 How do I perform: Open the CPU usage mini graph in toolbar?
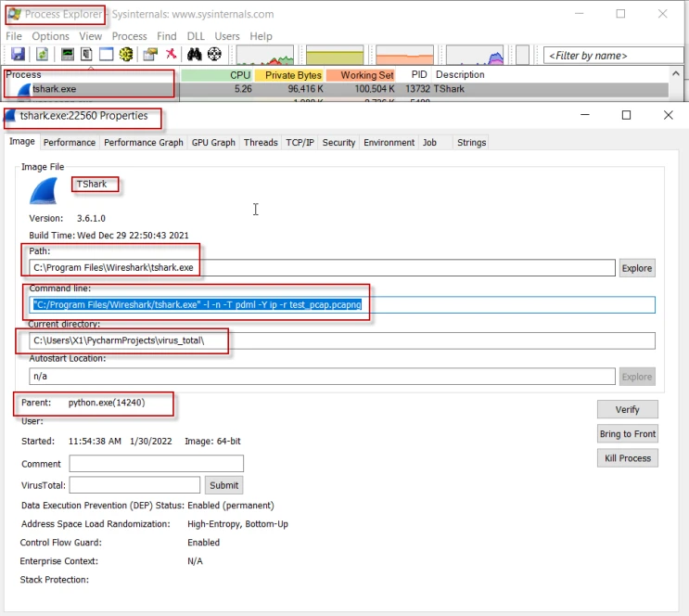(265, 56)
